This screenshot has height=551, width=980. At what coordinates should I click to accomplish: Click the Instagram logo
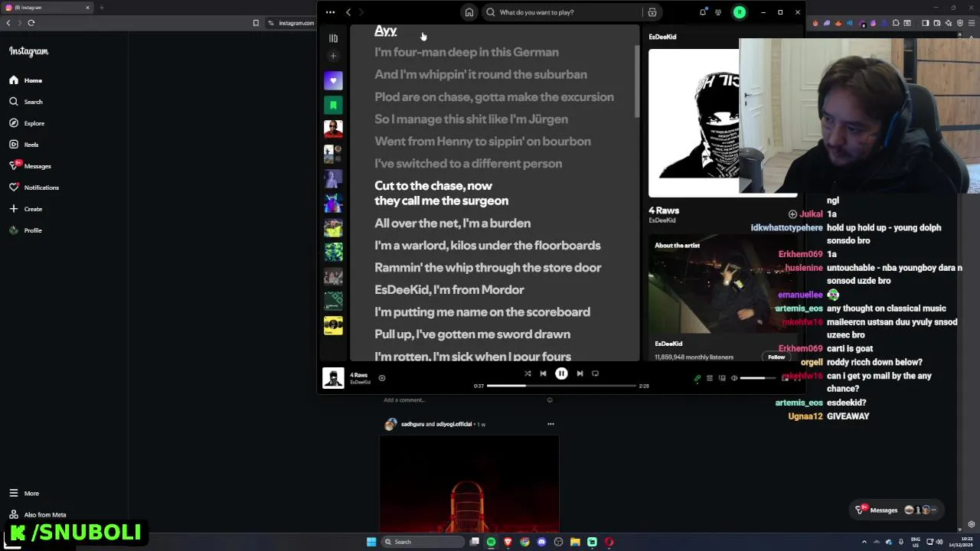[x=28, y=51]
